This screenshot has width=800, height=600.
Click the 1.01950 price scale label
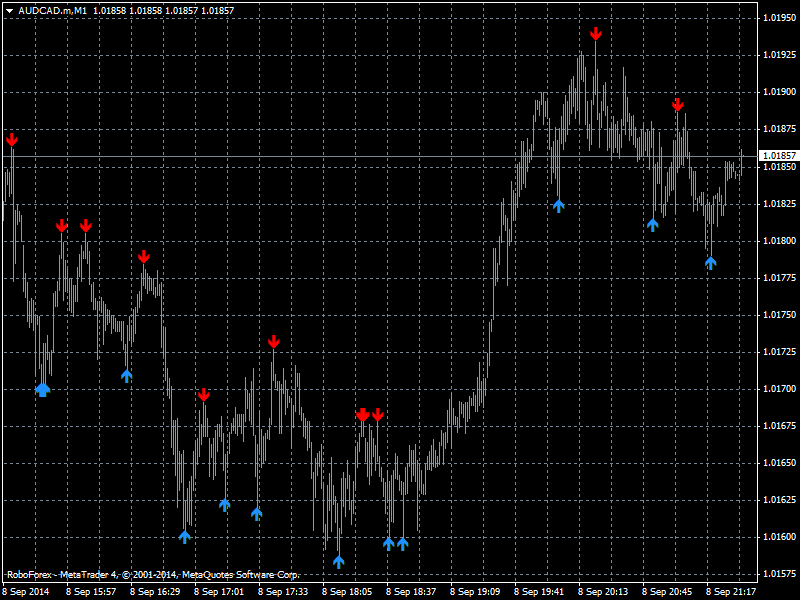(779, 18)
